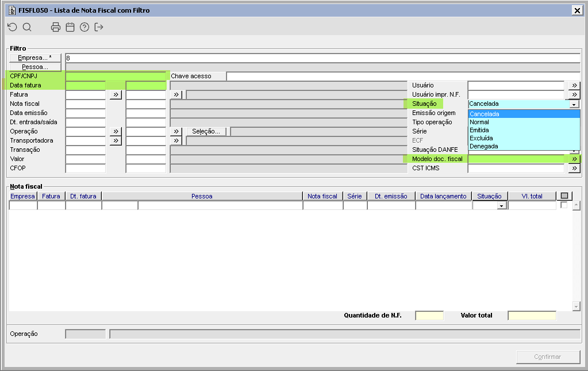
Task: Click the Série column header
Action: 355,196
